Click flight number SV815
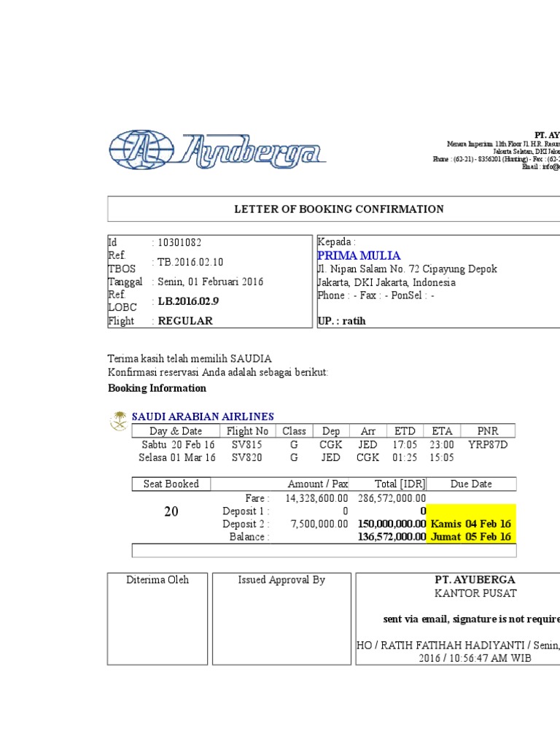This screenshot has height=747, width=560. (x=246, y=444)
